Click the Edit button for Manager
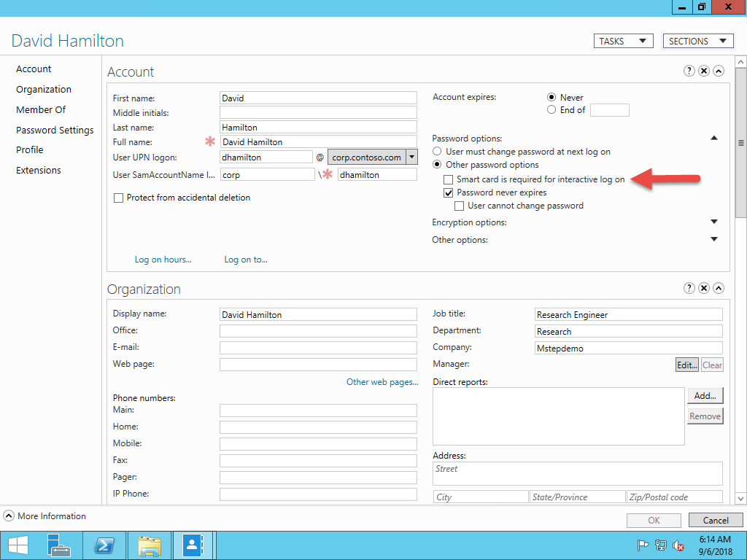 (x=687, y=365)
